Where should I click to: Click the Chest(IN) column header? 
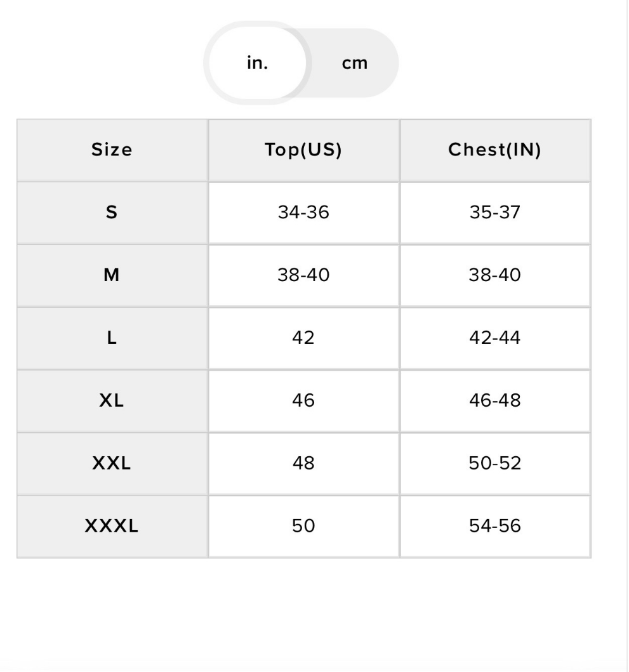click(495, 150)
